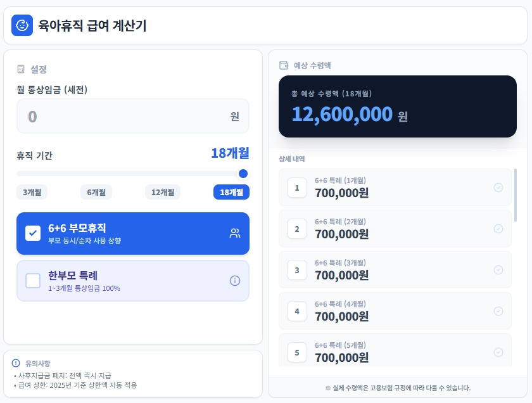The image size is (532, 403).
Task: Click the 휴직 기간 slider handle
Action: [243, 174]
